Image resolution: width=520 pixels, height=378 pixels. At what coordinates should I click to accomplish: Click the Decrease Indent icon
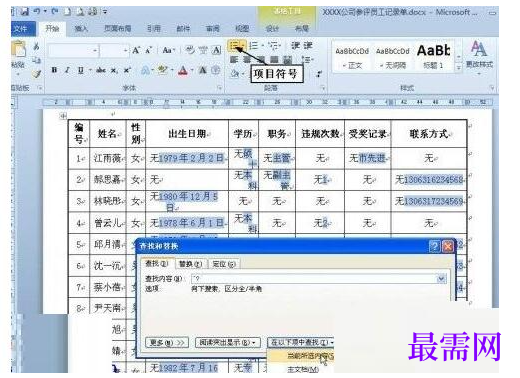[295, 46]
